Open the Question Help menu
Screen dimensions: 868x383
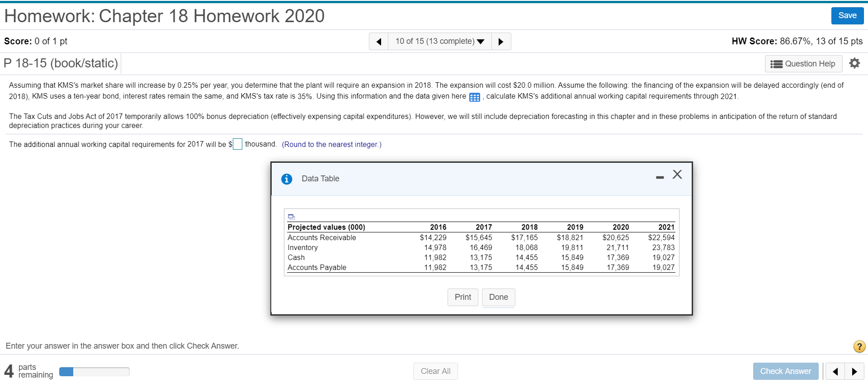pyautogui.click(x=803, y=64)
